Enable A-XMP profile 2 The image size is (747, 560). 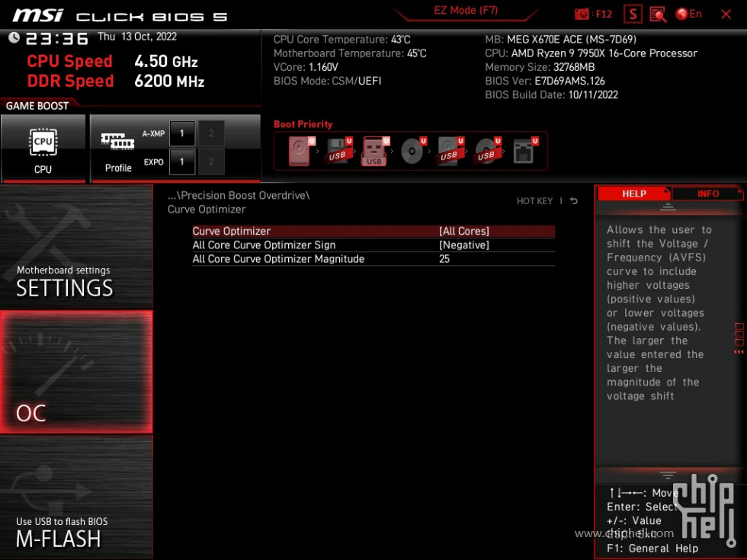click(x=211, y=133)
